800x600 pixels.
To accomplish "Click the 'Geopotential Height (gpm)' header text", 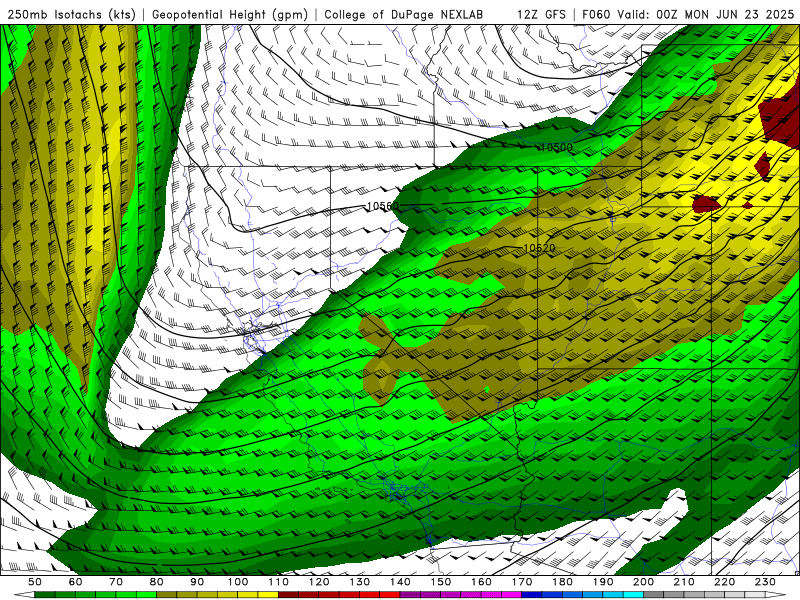I will click(230, 15).
